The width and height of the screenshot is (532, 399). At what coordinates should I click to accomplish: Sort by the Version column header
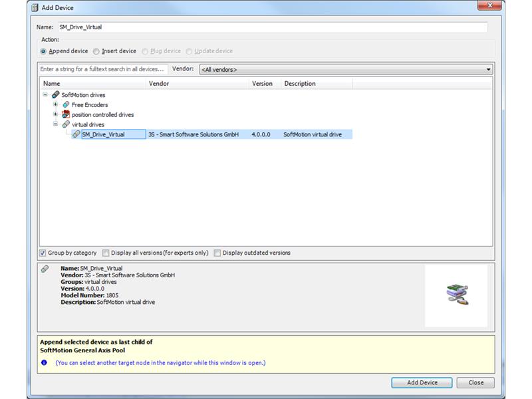[265, 84]
